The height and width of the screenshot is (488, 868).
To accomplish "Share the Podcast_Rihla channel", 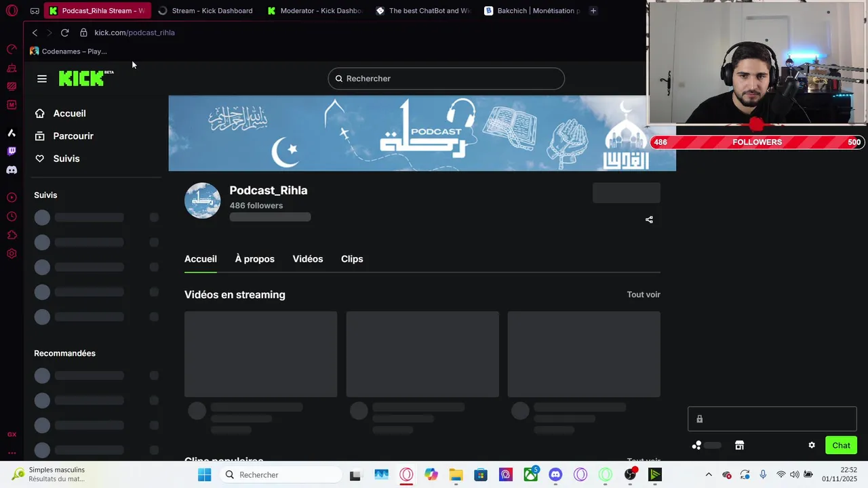I will (649, 220).
